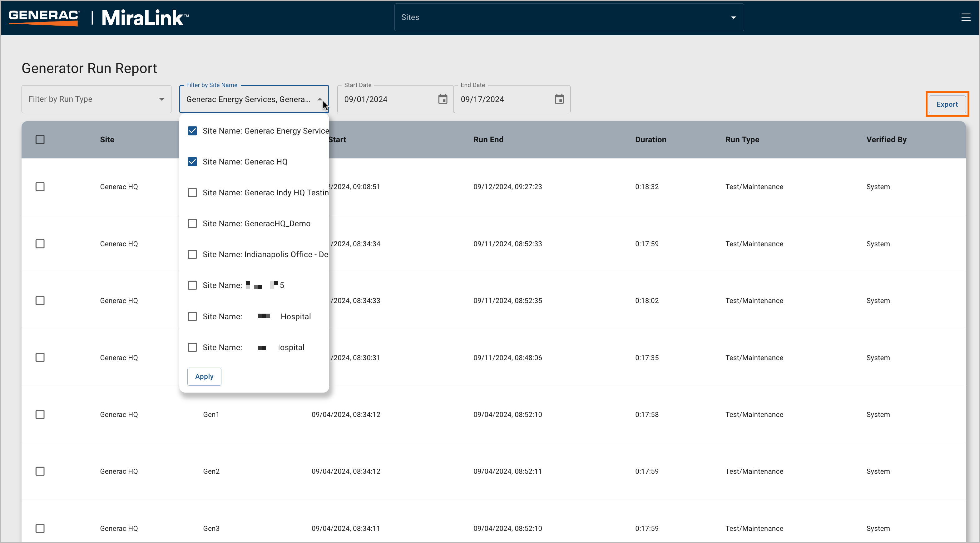Click the Generator Run Report heading
980x543 pixels.
pos(89,68)
